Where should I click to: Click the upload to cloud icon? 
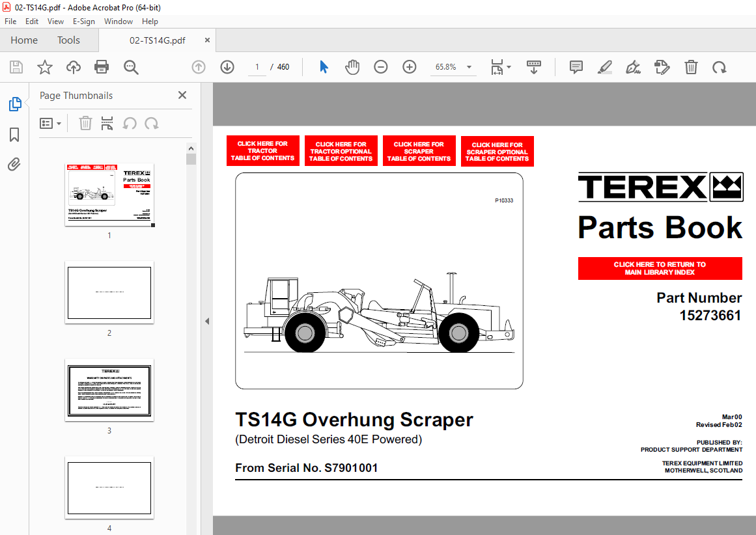pos(74,67)
